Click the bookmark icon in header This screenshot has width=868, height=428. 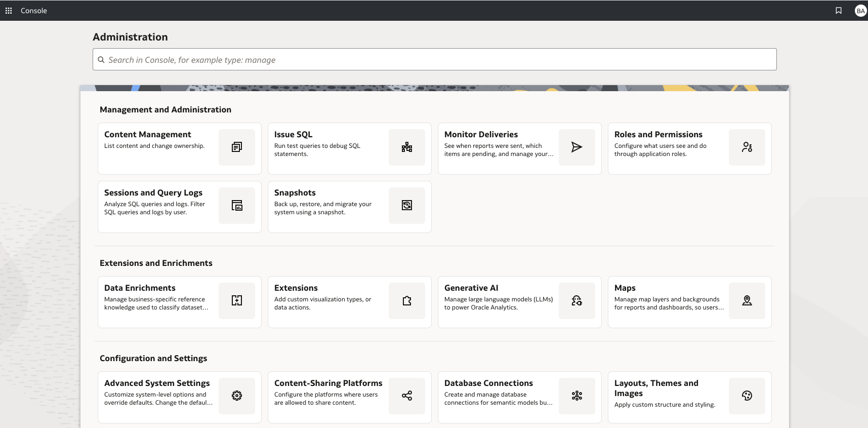(x=839, y=11)
